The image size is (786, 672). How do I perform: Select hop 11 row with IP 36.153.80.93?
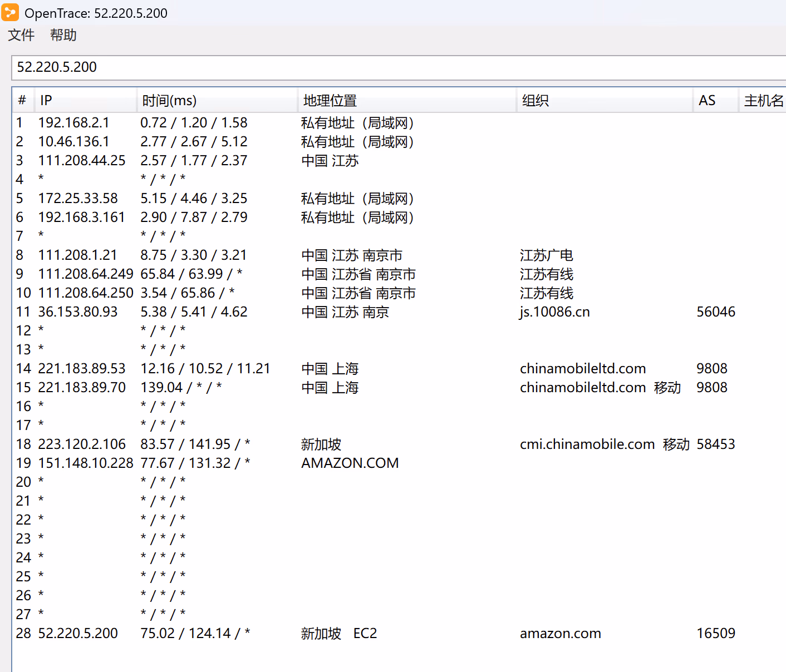(x=77, y=312)
